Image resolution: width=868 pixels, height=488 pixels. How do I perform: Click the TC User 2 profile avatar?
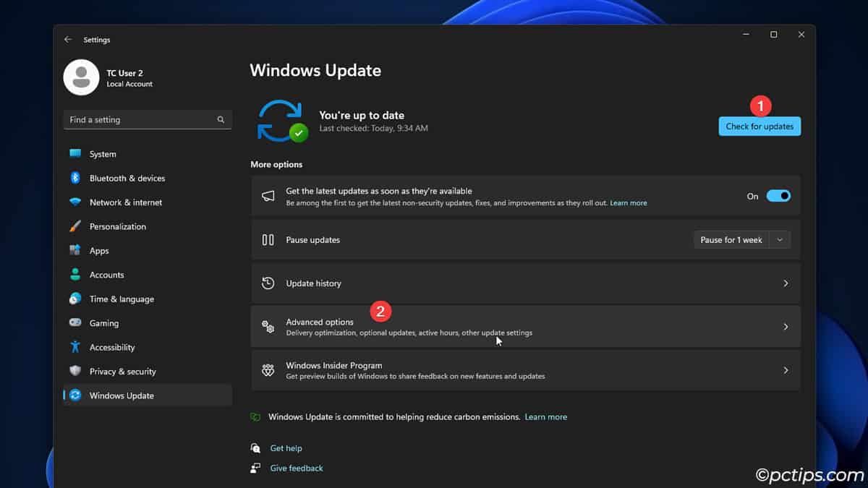tap(81, 77)
